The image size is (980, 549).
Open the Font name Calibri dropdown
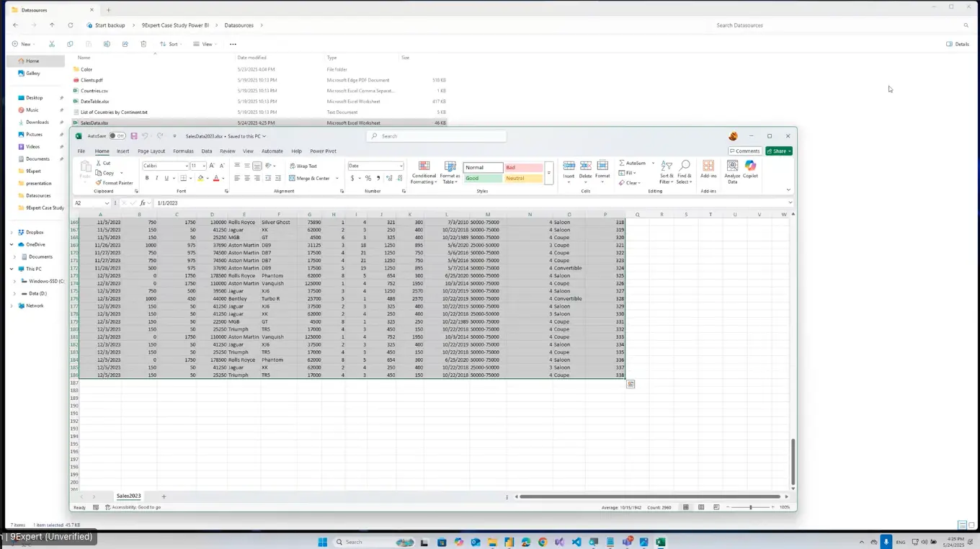(186, 166)
